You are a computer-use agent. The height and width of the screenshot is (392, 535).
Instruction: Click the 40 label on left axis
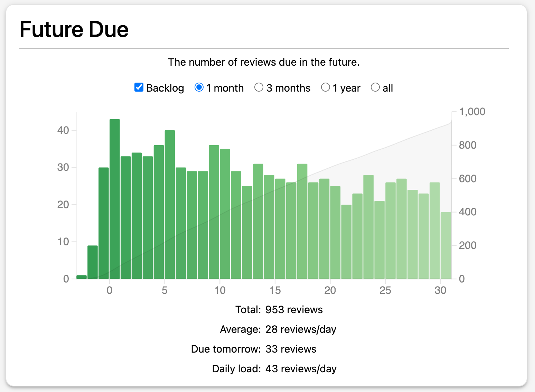point(64,130)
